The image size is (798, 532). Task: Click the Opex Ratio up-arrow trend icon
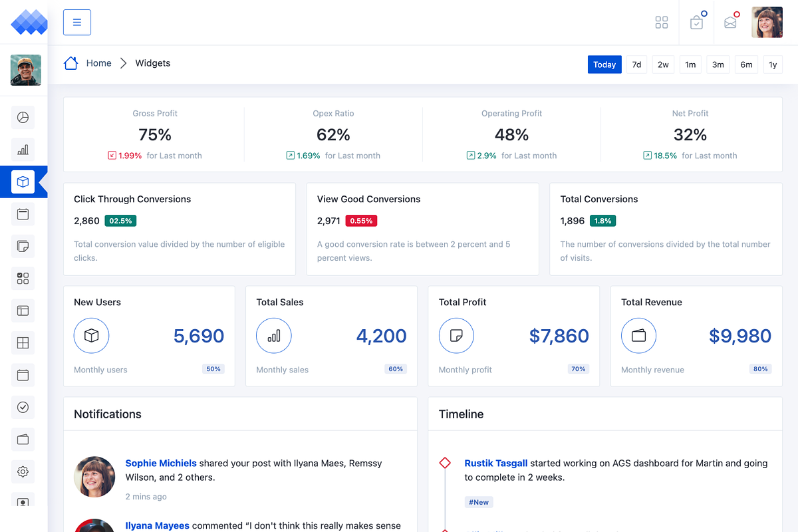point(290,156)
